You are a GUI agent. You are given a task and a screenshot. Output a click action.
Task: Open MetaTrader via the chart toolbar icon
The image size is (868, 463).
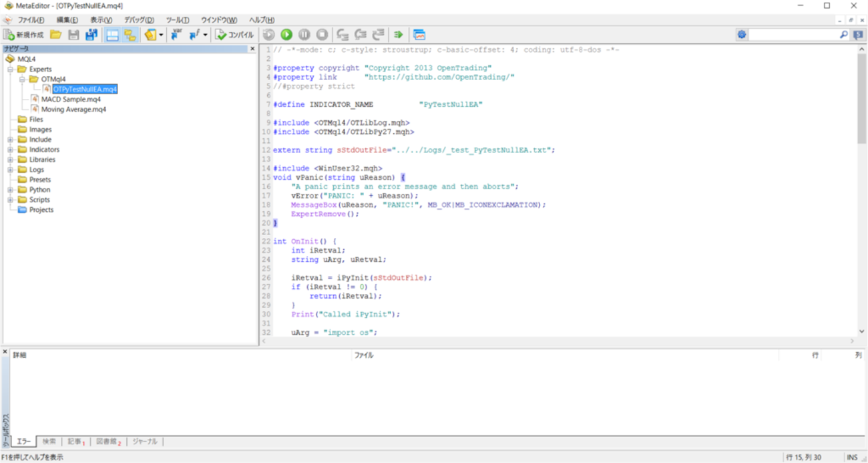click(419, 34)
